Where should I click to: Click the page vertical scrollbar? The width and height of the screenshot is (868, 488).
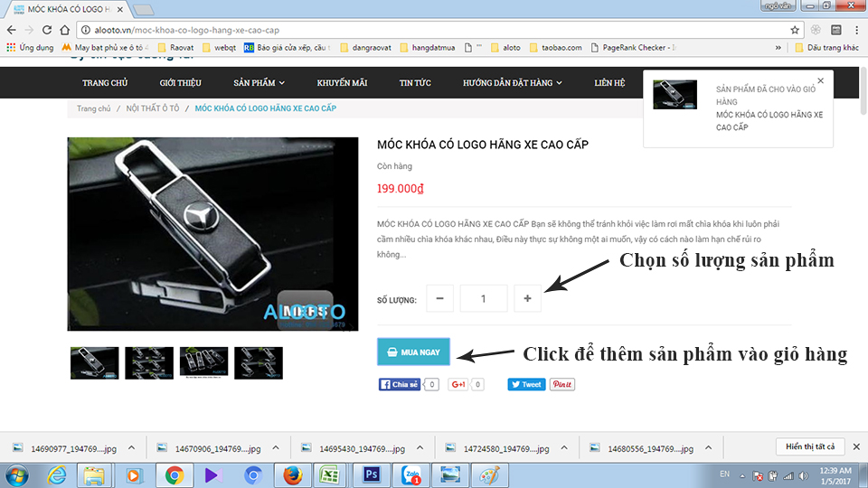tap(863, 90)
